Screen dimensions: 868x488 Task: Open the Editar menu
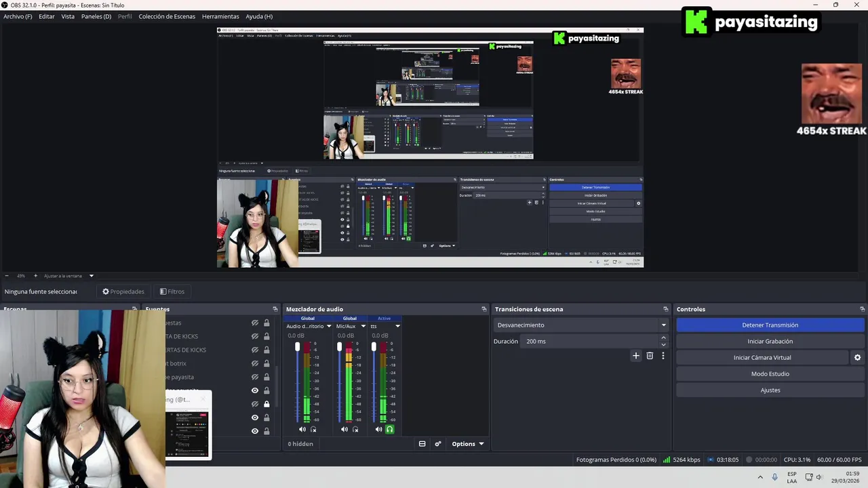click(47, 16)
